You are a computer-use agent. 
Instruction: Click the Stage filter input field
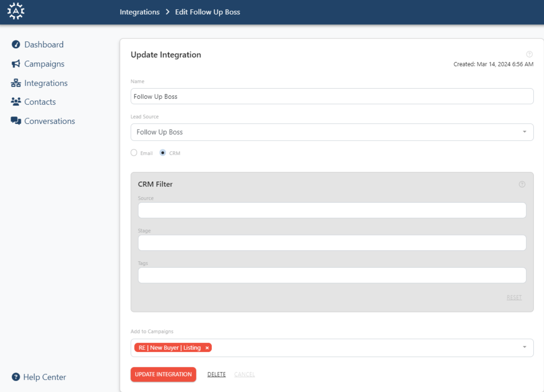tap(332, 243)
